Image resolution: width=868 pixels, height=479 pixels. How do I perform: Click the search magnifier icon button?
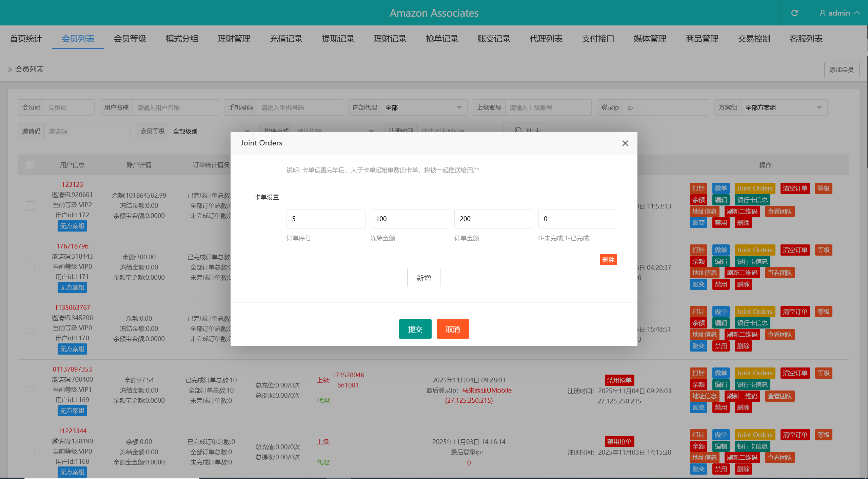click(x=518, y=129)
